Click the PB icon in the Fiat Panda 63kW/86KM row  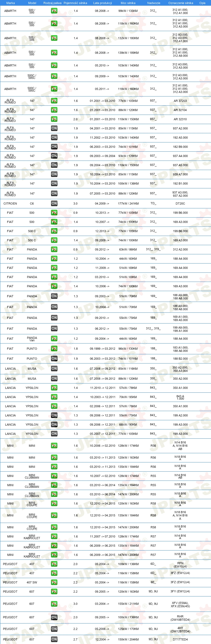[54, 249]
